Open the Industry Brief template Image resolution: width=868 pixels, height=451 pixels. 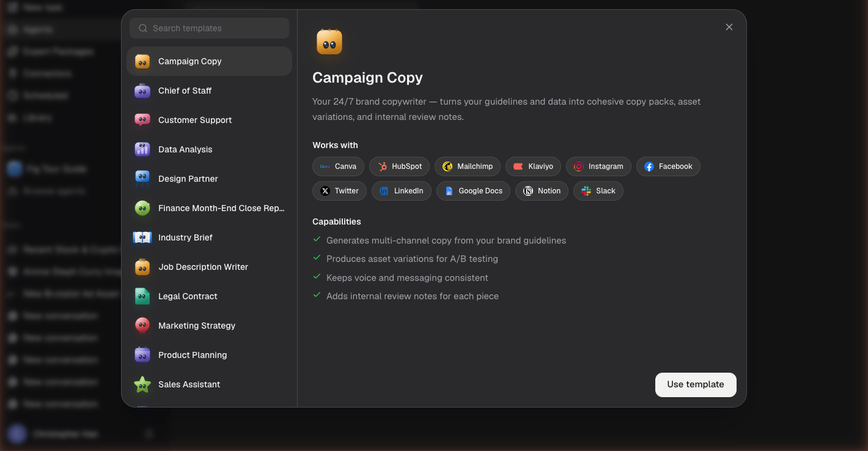[209, 237]
